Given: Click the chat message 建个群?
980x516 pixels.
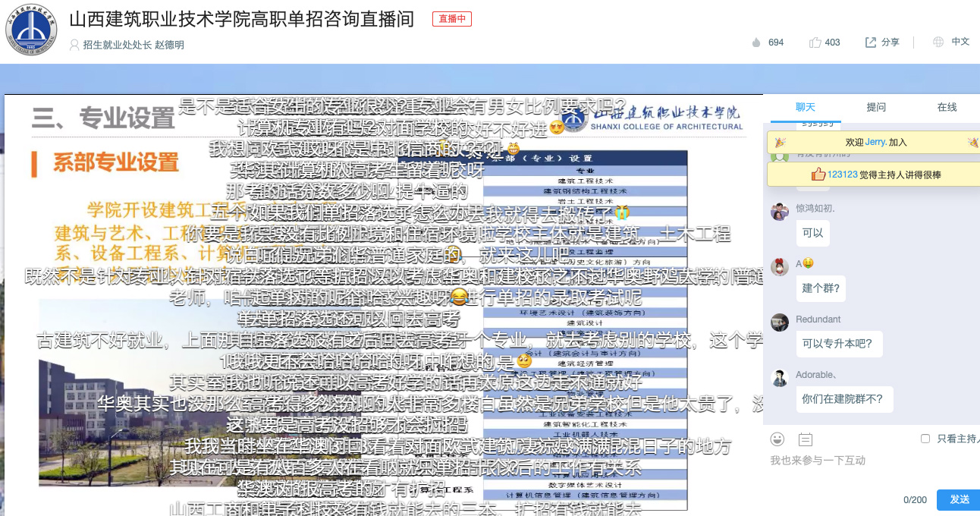Looking at the screenshot, I should click(x=821, y=289).
